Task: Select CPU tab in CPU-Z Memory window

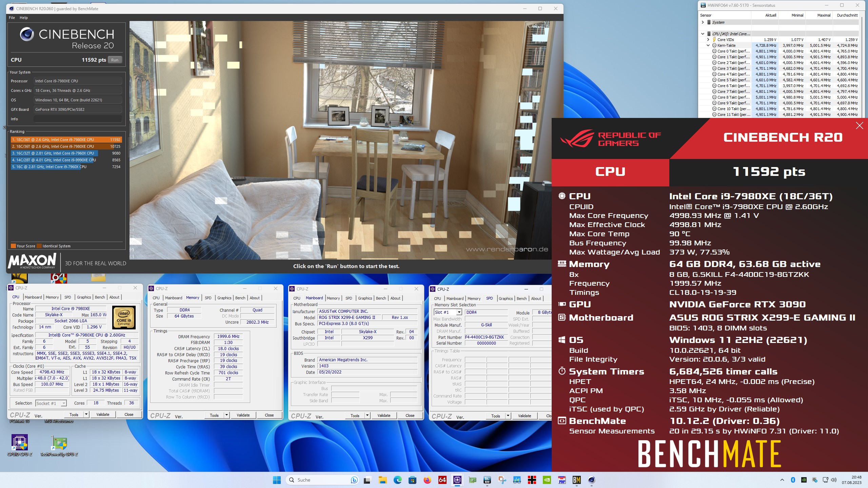Action: [156, 298]
